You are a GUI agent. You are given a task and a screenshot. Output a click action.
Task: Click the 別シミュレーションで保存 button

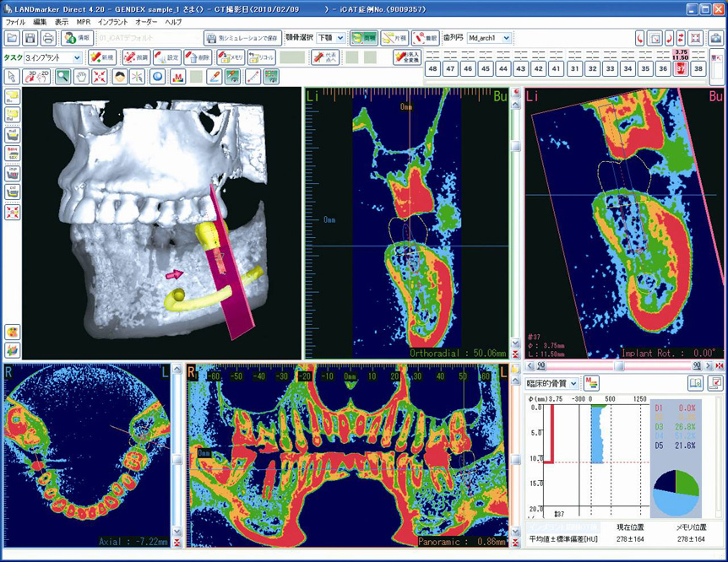(242, 38)
